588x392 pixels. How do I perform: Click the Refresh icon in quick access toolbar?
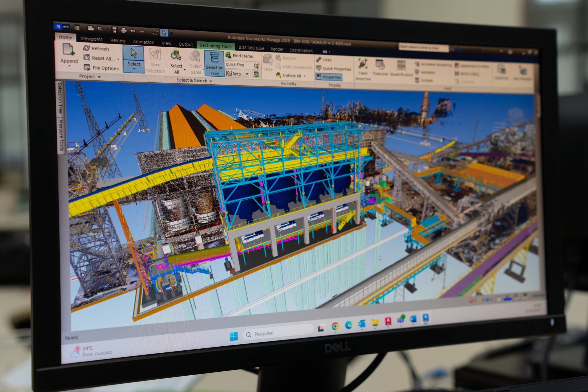(x=155, y=32)
